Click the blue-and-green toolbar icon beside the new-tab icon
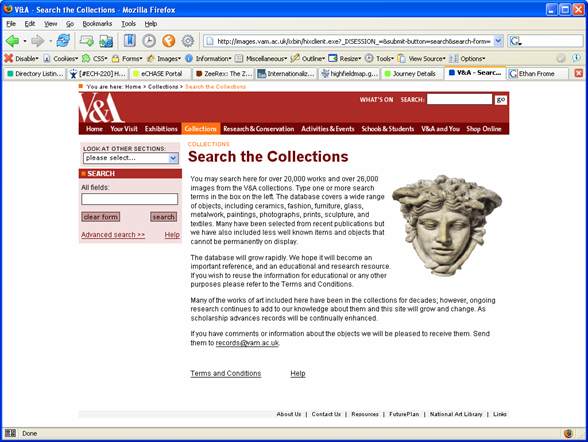The width and height of the screenshot is (588, 442). pos(106,40)
